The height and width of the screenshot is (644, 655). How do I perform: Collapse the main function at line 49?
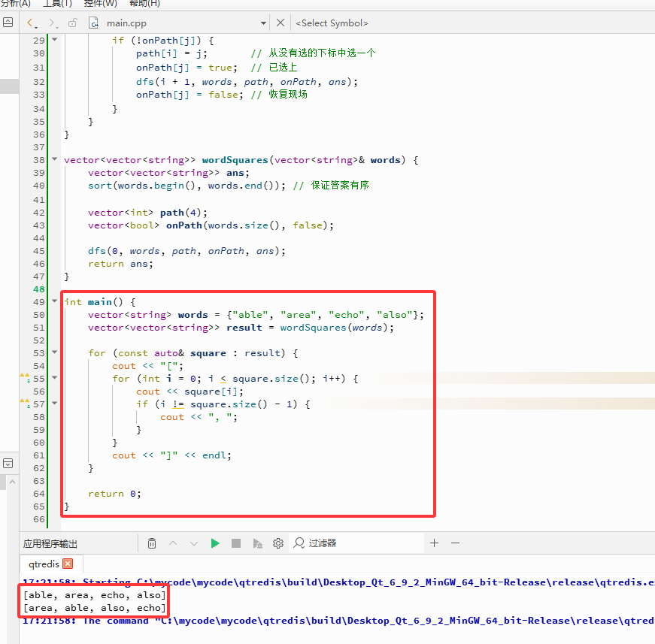(54, 301)
